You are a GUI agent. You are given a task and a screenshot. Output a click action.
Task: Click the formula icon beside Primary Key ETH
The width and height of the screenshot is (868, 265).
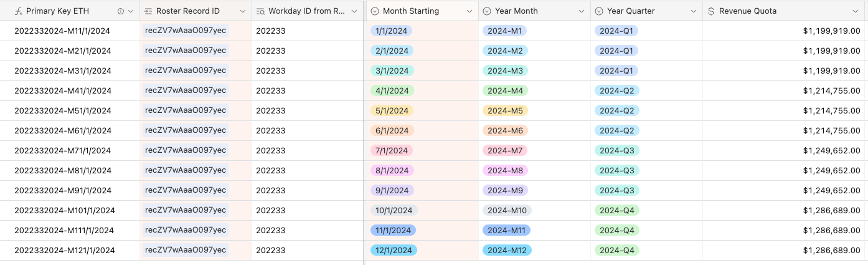coord(19,11)
